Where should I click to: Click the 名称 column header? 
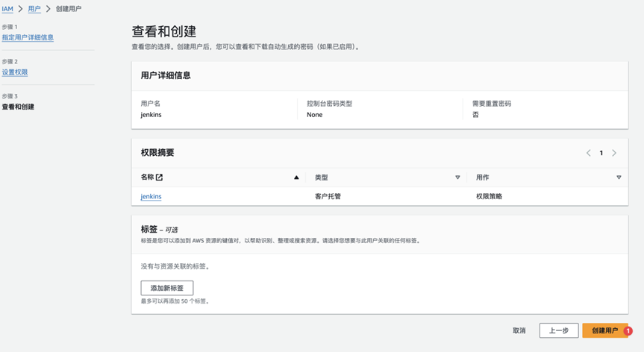pos(148,177)
